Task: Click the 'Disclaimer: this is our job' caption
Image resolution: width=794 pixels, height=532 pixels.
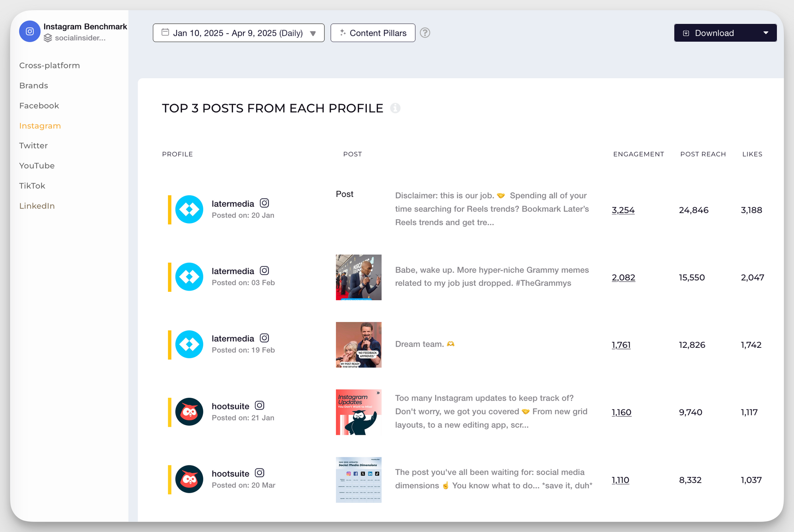Action: coord(492,209)
